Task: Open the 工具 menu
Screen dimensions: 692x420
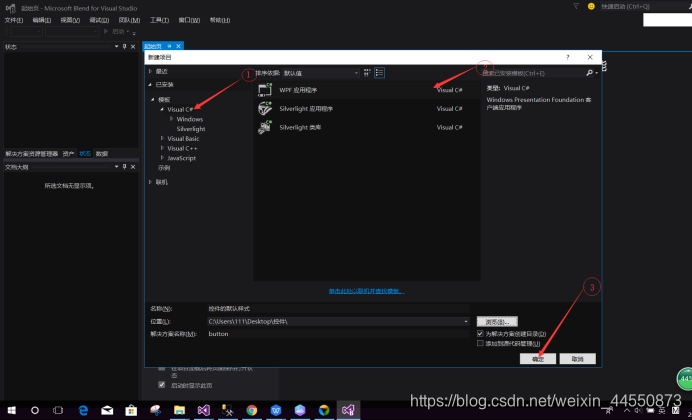Action: pos(159,20)
